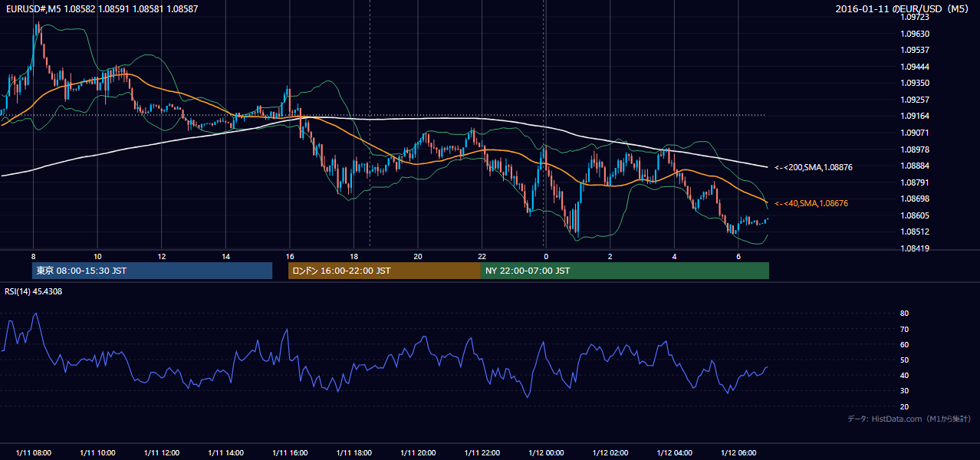Screen dimensions: 980x460
Task: Click RSI axis level 30
Action: click(905, 391)
